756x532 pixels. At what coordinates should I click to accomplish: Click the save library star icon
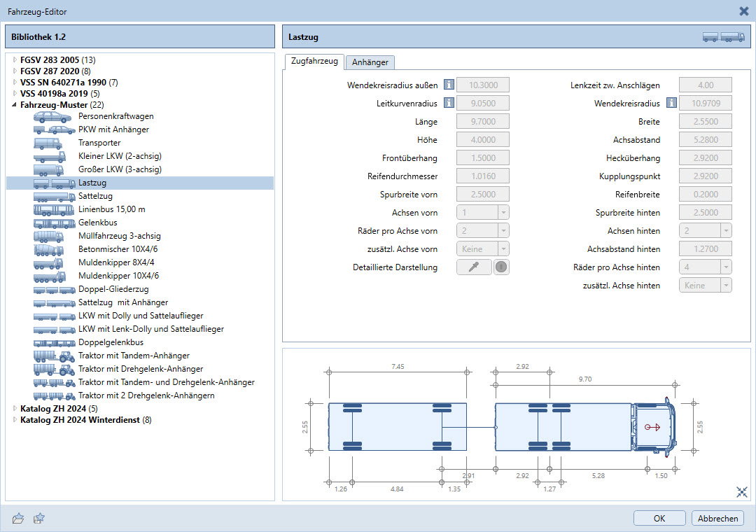pos(39,518)
